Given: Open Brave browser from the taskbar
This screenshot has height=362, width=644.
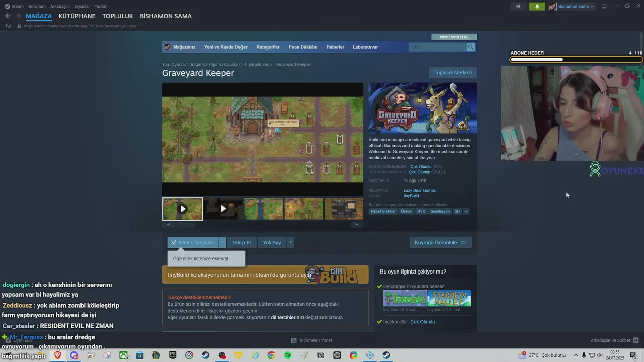Looking at the screenshot, I should tap(58, 355).
